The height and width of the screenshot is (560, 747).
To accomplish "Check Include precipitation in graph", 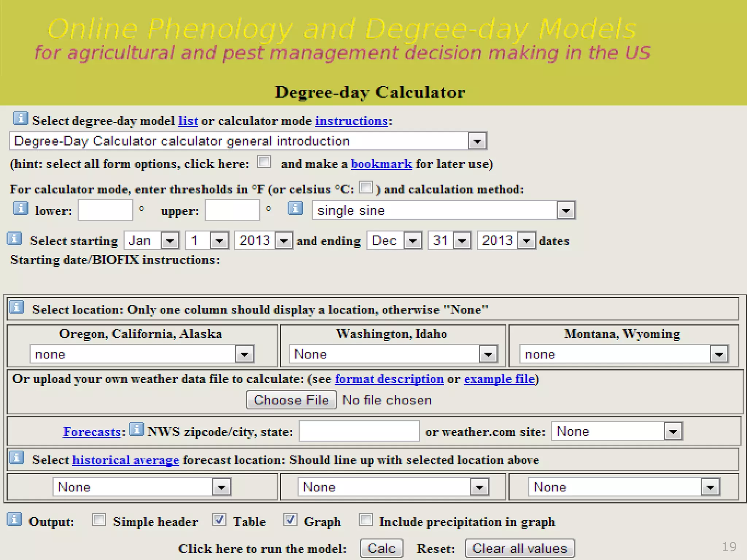I will coord(366,520).
